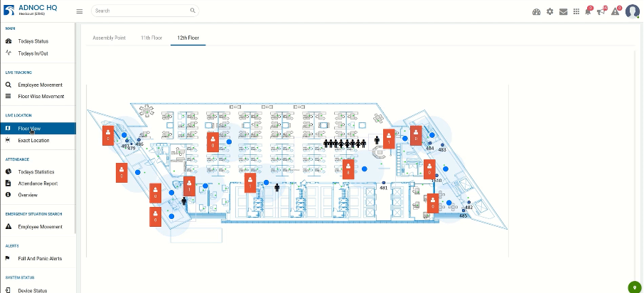The height and width of the screenshot is (293, 644).
Task: Open the settings gear
Action: [x=550, y=12]
